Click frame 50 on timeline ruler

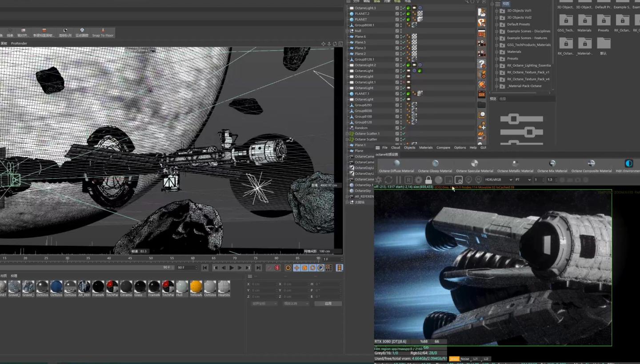point(151,258)
